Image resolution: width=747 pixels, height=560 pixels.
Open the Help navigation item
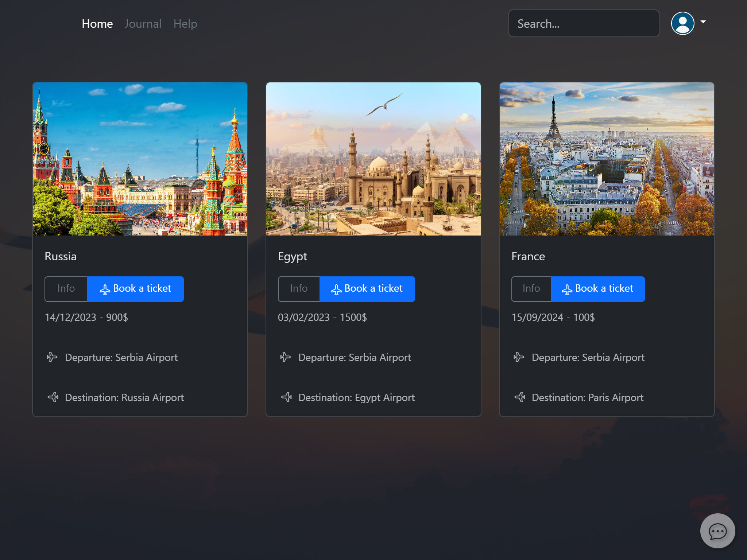click(185, 24)
